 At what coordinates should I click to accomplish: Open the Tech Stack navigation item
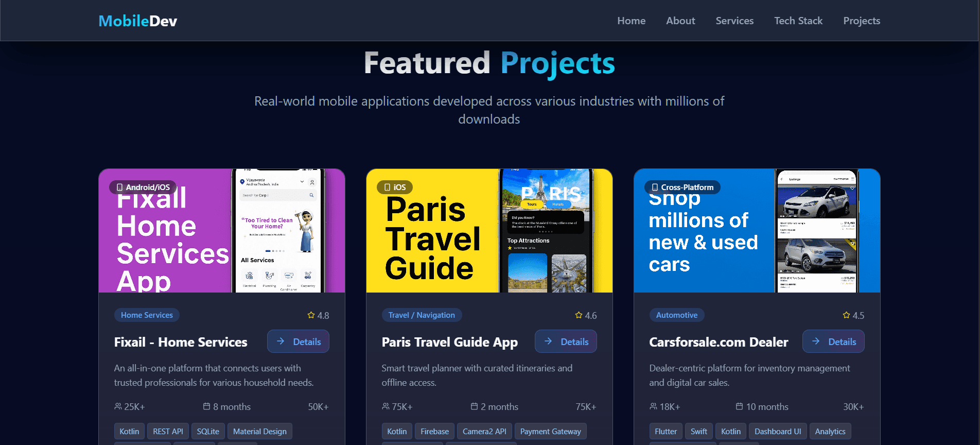[798, 21]
